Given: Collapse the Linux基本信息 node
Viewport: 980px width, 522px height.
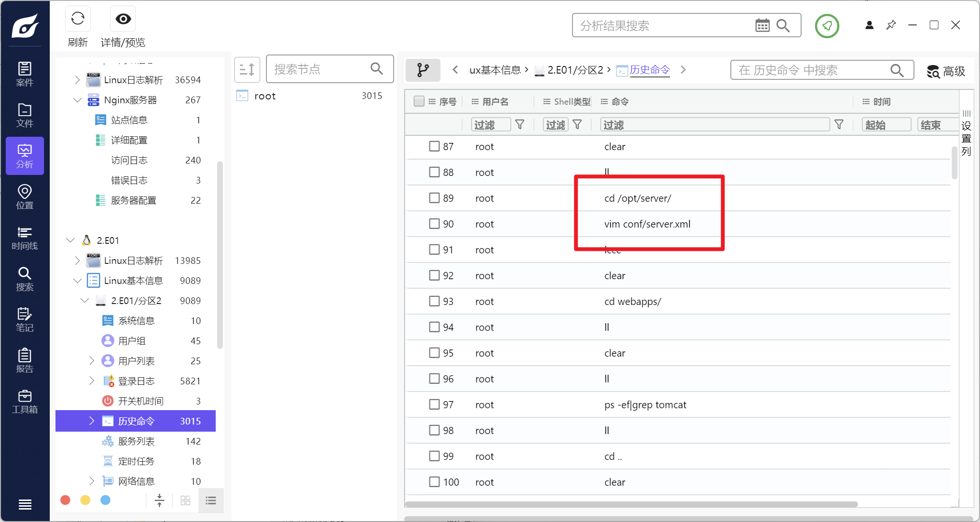Looking at the screenshot, I should tap(77, 281).
